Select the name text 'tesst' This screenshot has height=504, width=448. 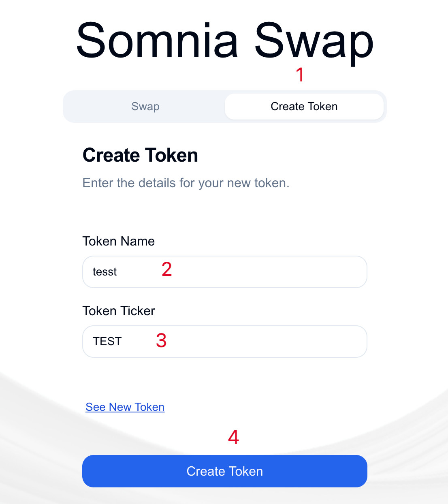[x=105, y=271]
